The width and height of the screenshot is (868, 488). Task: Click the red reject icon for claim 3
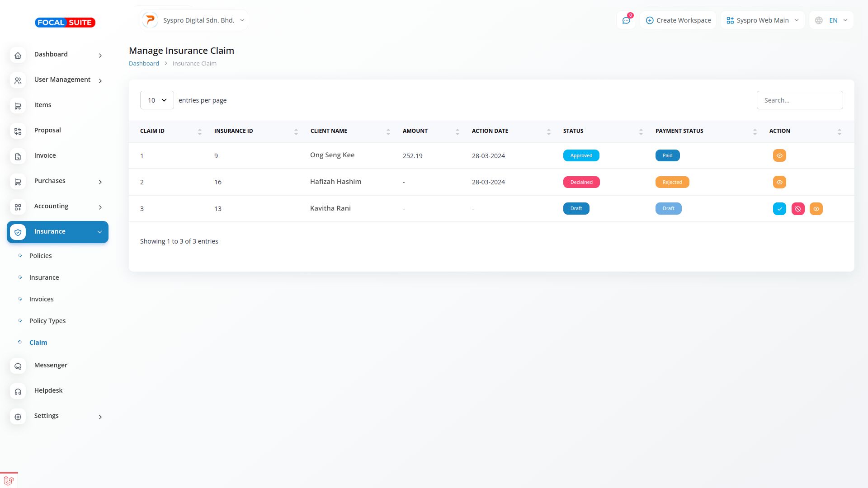798,209
